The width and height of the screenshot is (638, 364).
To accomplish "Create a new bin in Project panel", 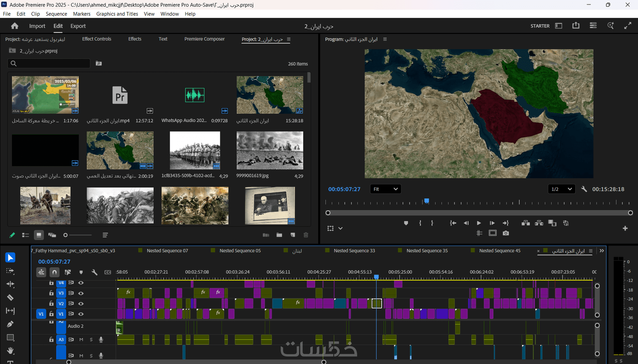I will tap(279, 235).
